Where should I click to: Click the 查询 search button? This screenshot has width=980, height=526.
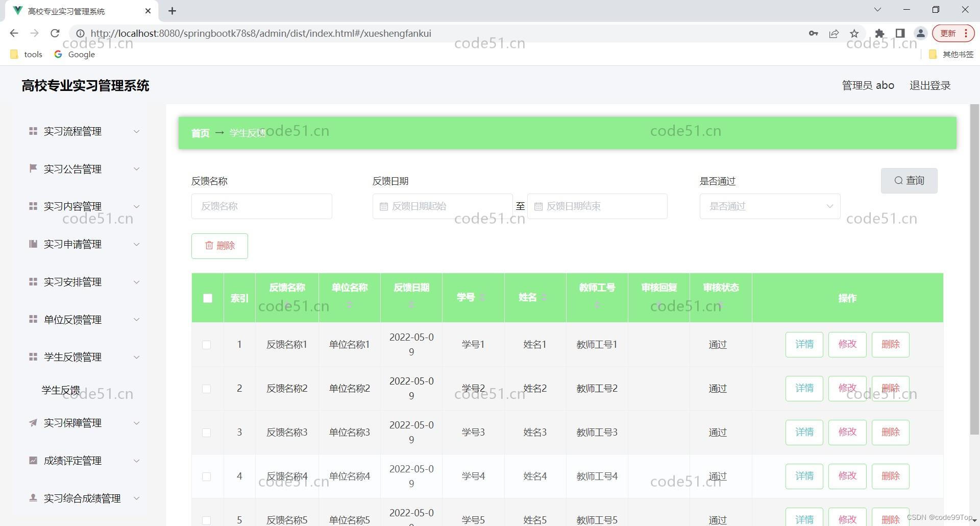pos(909,180)
